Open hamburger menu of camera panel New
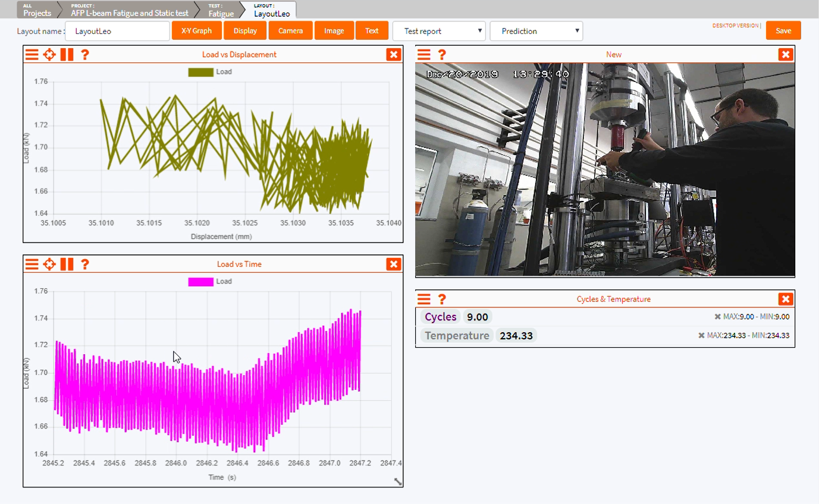 click(423, 55)
